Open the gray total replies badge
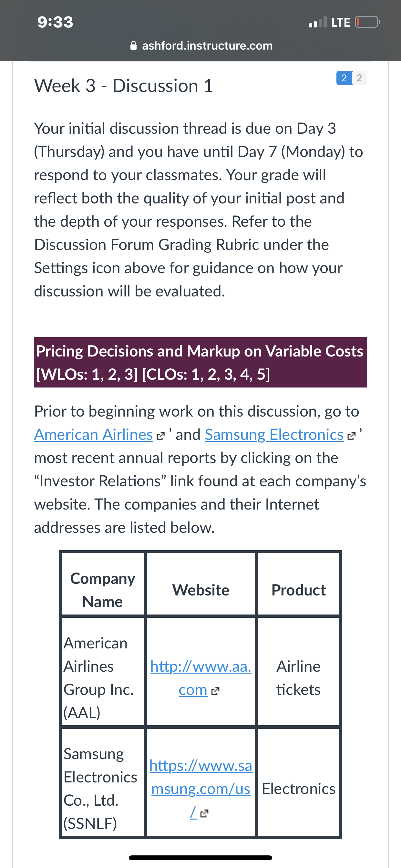 coord(360,78)
